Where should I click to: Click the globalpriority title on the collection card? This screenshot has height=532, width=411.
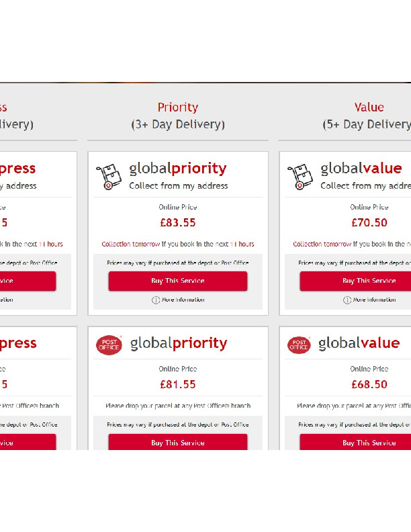click(178, 169)
